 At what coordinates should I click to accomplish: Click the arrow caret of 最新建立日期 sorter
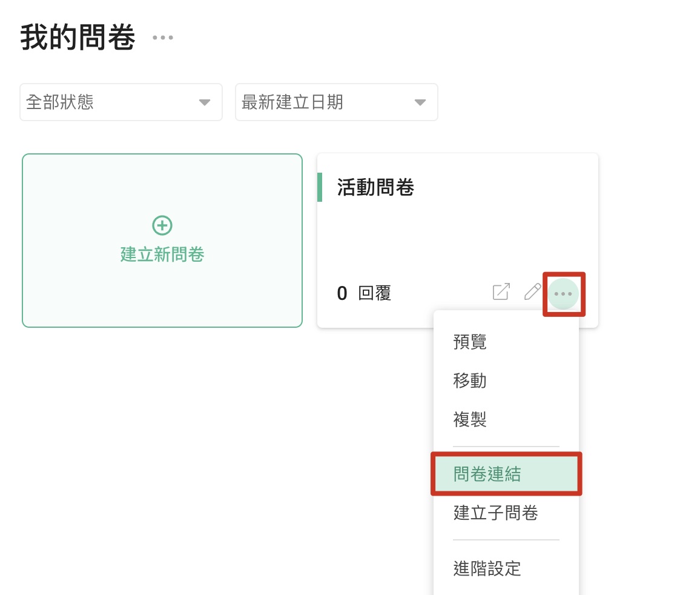pos(420,102)
